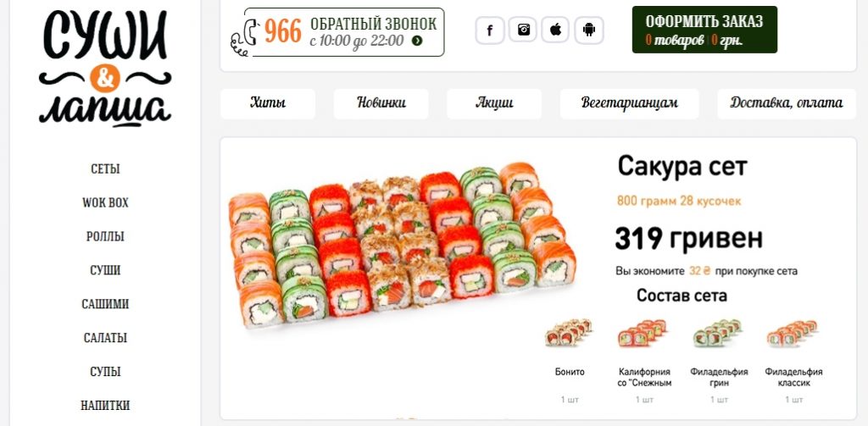Screen dimensions: 868x426
Task: Go to the Акции section
Action: pos(494,103)
